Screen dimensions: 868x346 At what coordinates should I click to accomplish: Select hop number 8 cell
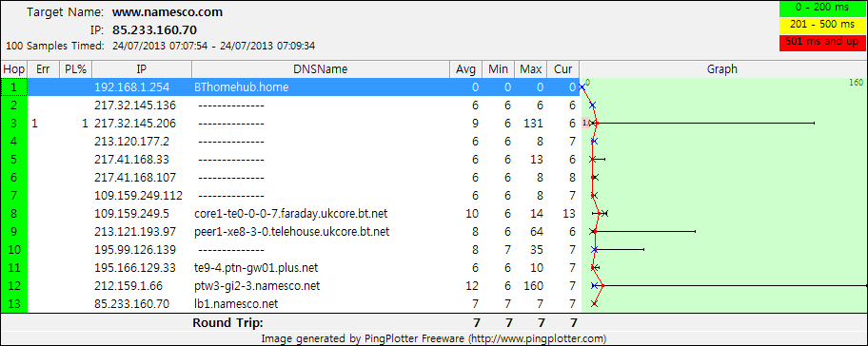[x=14, y=213]
